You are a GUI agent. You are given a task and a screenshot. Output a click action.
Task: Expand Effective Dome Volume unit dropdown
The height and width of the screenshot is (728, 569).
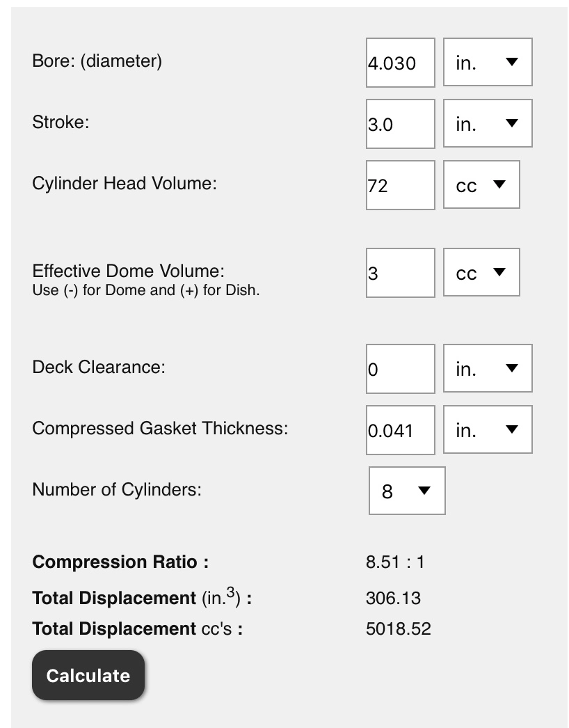coord(482,273)
